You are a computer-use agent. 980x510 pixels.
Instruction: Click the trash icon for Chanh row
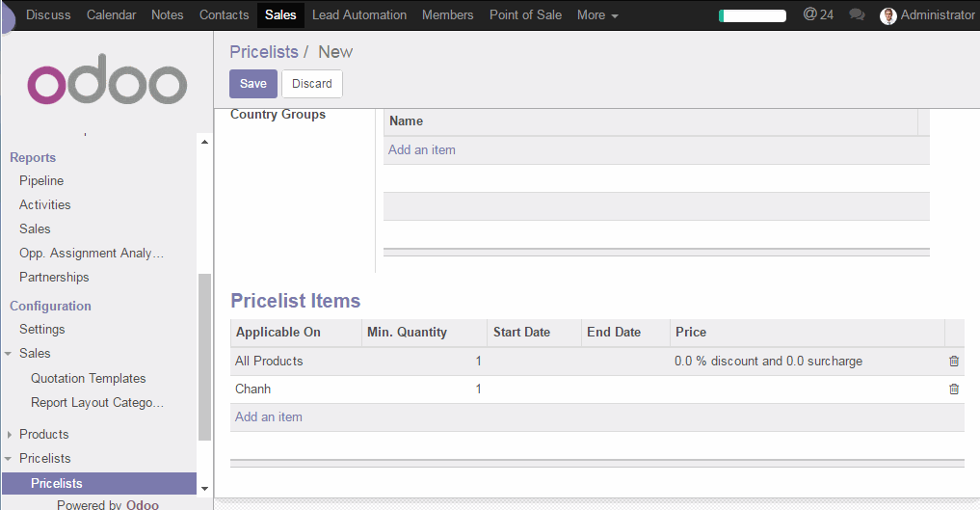point(954,389)
